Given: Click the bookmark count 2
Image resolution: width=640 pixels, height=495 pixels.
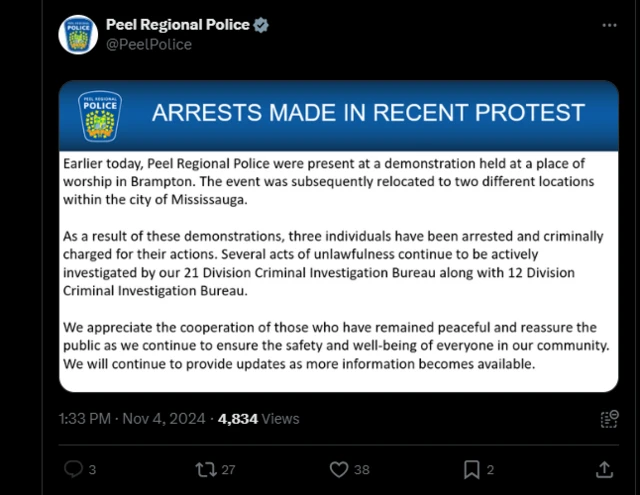Looking at the screenshot, I should 490,469.
